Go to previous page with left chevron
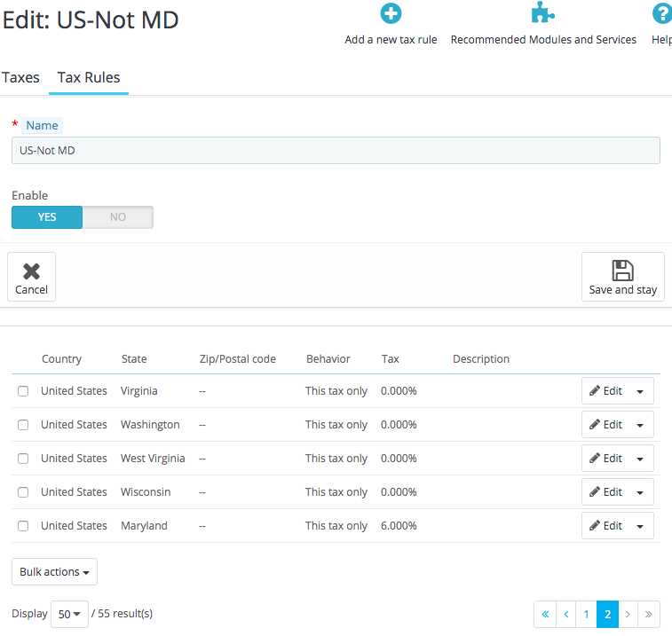Viewport: 672px width, 636px height. coord(566,614)
